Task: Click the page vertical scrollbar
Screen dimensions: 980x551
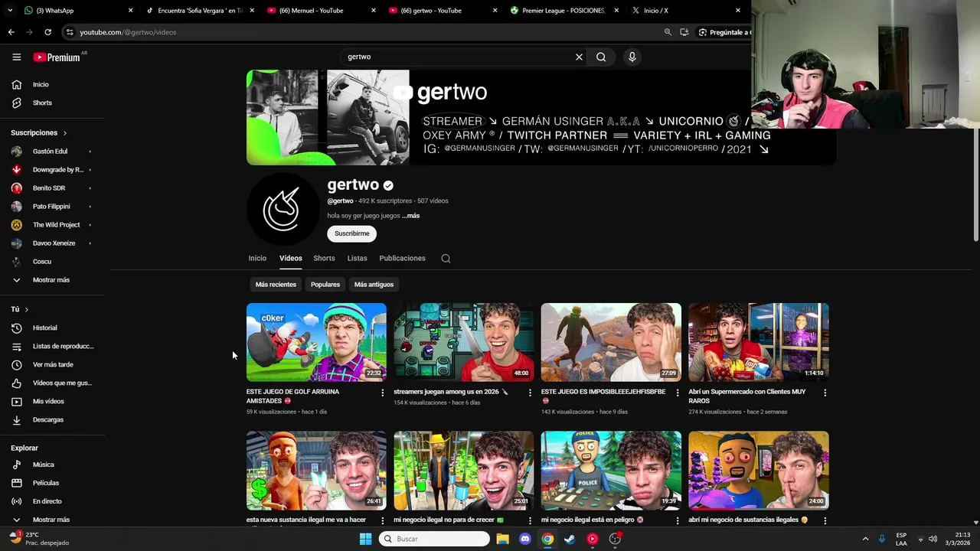Action: click(x=975, y=186)
